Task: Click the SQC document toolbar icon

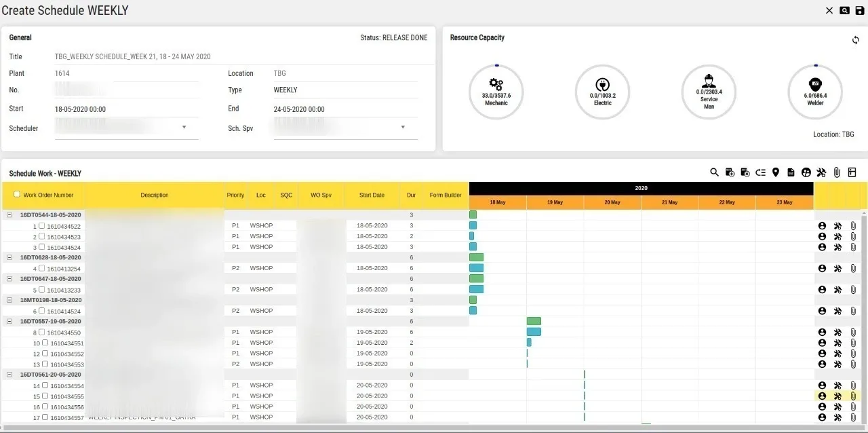Action: (791, 172)
